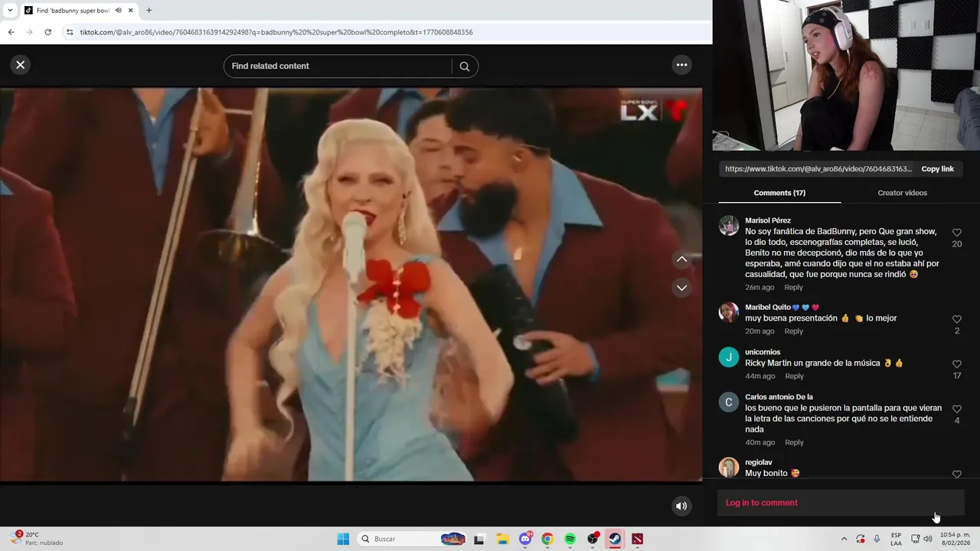Open the weather widget showing 20°C
The height and width of the screenshot is (551, 980).
tap(37, 539)
